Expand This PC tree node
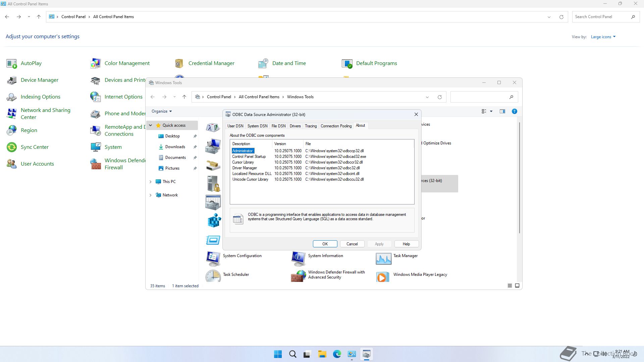The height and width of the screenshot is (362, 644). pyautogui.click(x=150, y=182)
